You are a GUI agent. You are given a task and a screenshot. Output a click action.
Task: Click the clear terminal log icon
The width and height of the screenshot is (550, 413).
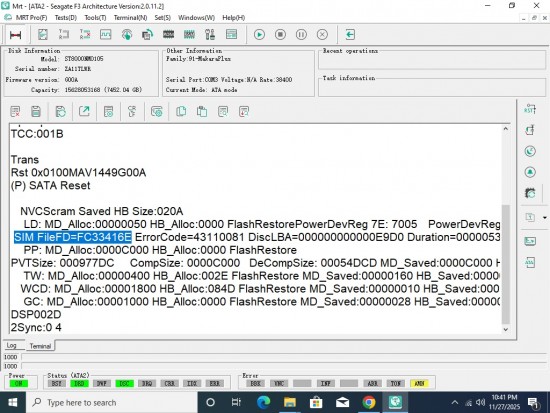15,112
